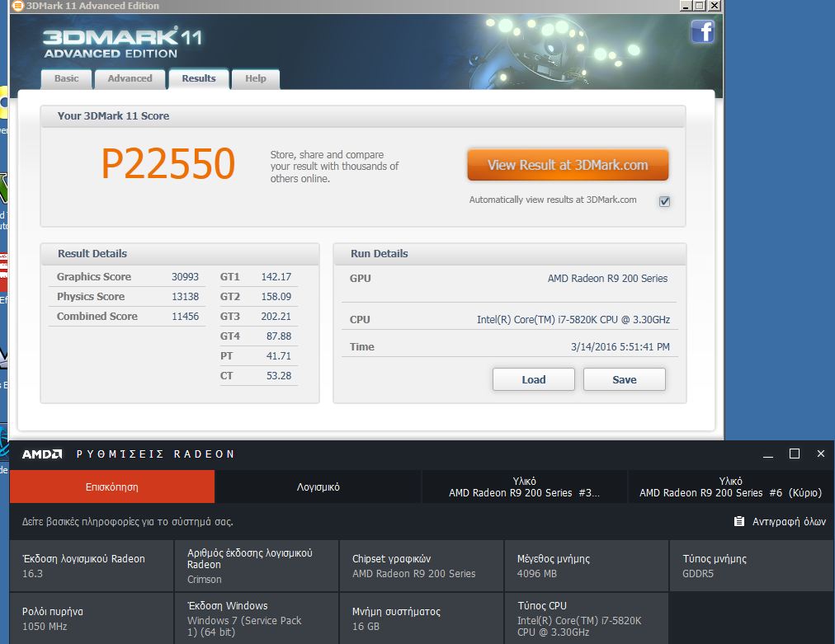Minimize the 3DMark 11 window
Image resolution: width=835 pixels, height=644 pixels.
(x=686, y=6)
